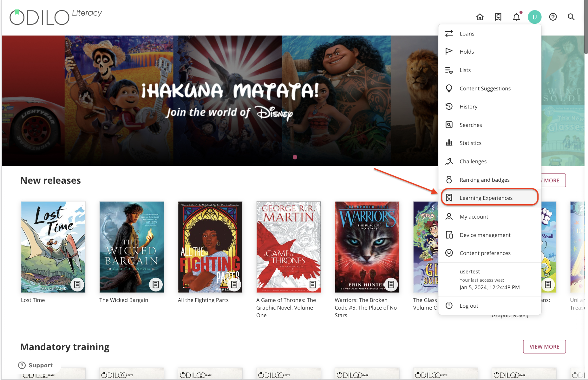Open the search magnifier icon
This screenshot has width=588, height=380.
point(571,17)
